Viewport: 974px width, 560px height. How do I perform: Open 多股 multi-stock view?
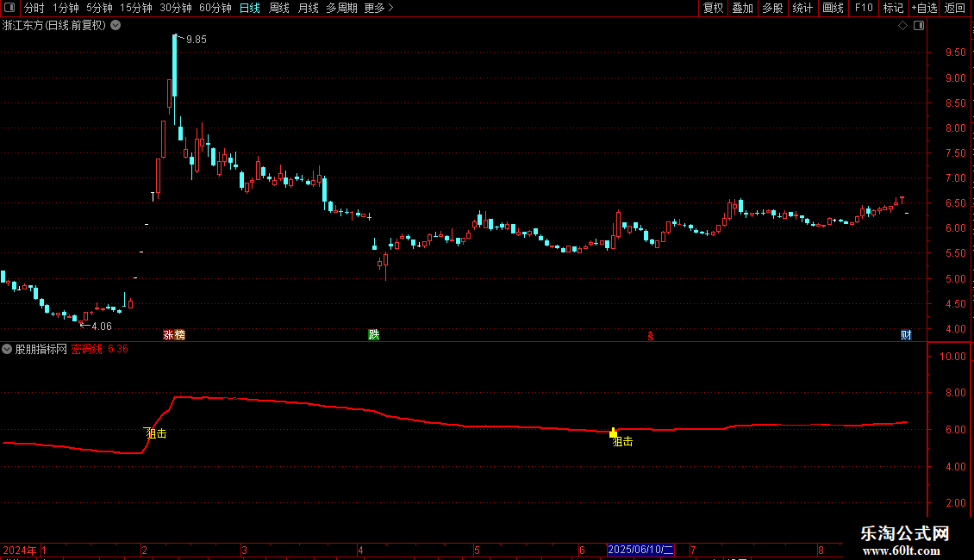[773, 8]
